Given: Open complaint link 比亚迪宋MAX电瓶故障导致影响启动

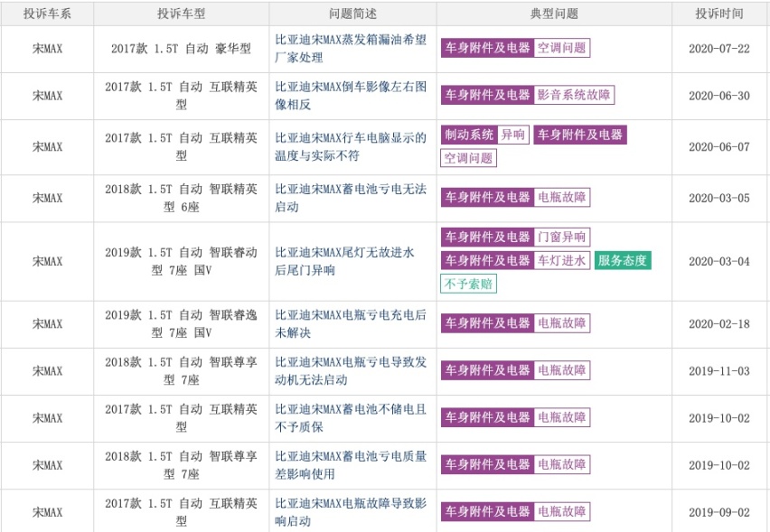Looking at the screenshot, I should tap(350, 512).
